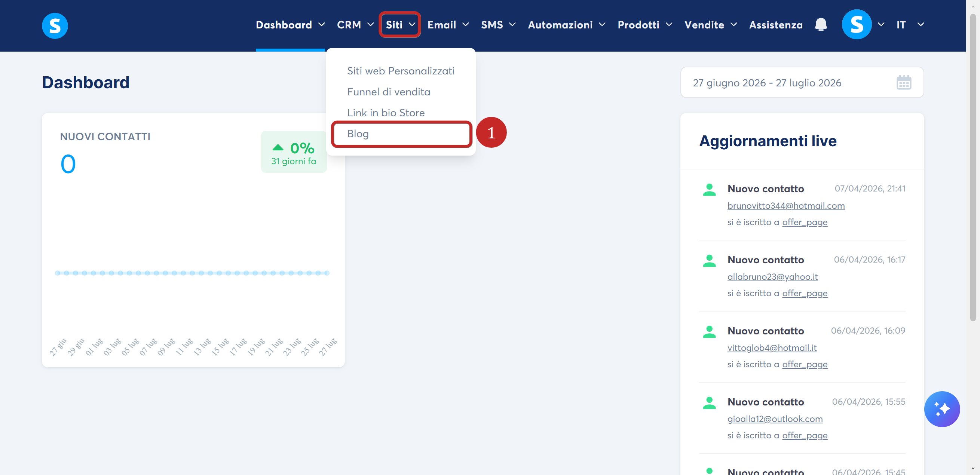Open contact brunovitto344@hotmail.com
The width and height of the screenshot is (980, 475).
(786, 206)
